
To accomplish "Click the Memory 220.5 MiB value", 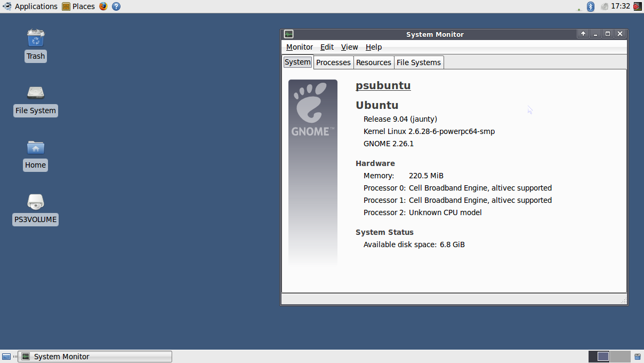I will click(426, 176).
